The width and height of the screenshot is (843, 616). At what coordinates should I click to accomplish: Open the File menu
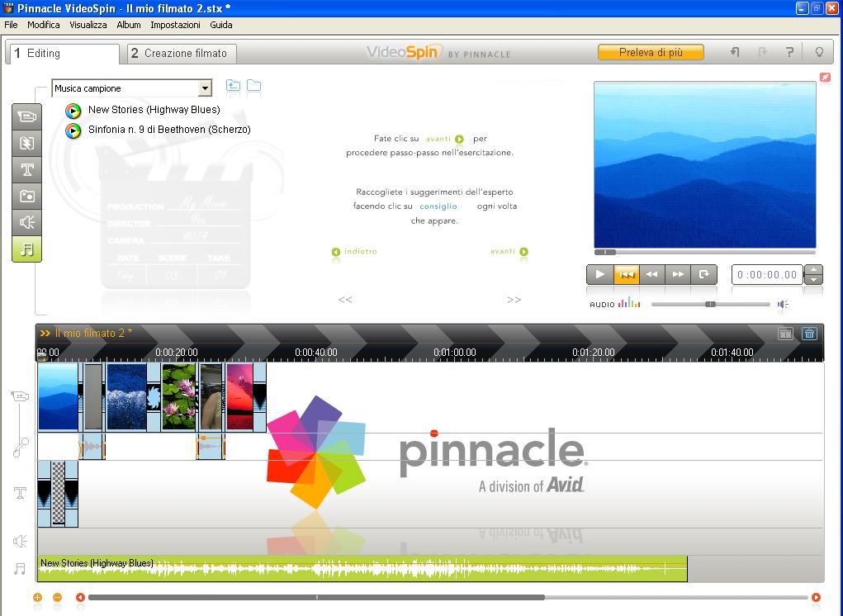[11, 25]
